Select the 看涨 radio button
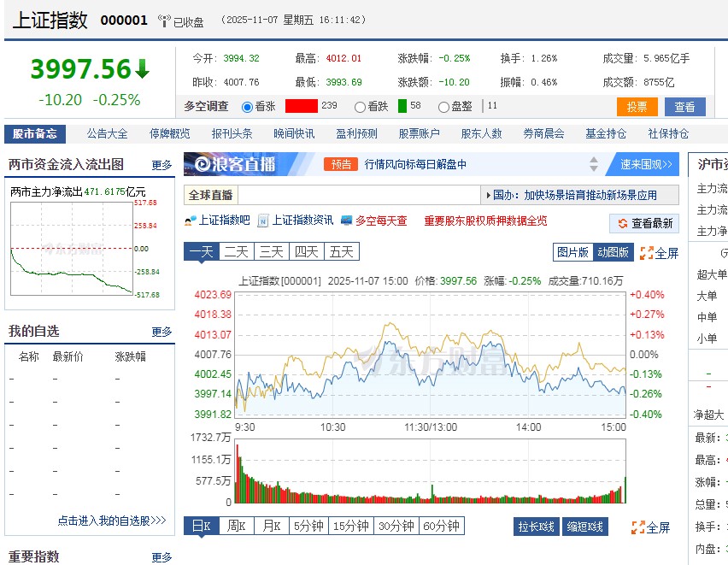Image resolution: width=728 pixels, height=565 pixels. [247, 107]
